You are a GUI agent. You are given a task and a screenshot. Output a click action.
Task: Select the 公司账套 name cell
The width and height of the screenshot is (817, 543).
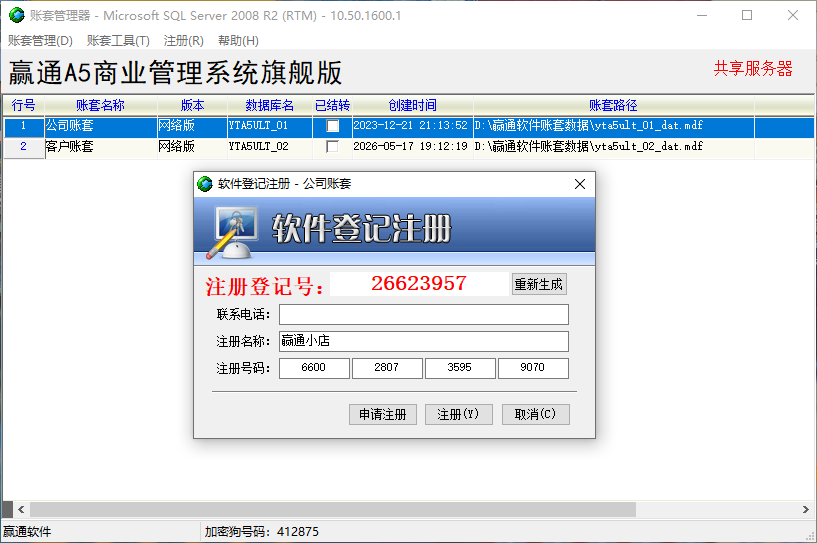tap(101, 126)
